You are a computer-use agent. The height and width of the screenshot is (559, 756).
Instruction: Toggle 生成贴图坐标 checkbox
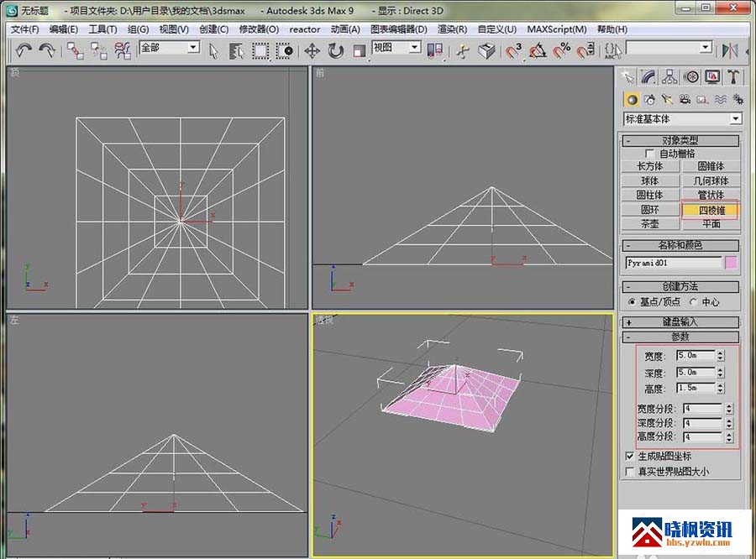(x=630, y=456)
